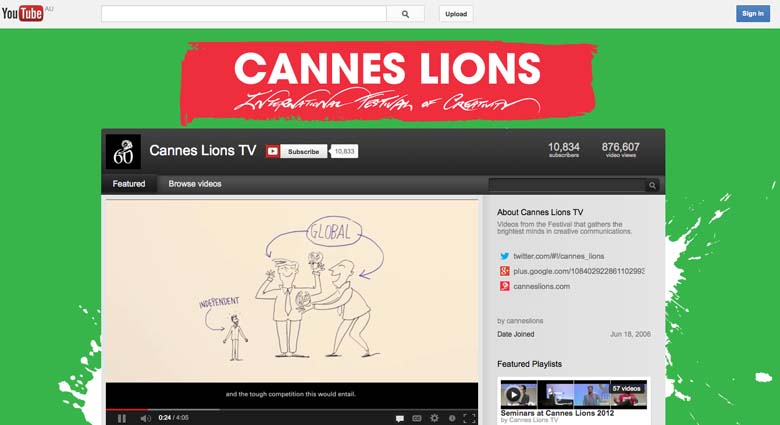Click the About Cannes Lions TV heading
Image resolution: width=780 pixels, height=425 pixels.
[540, 212]
